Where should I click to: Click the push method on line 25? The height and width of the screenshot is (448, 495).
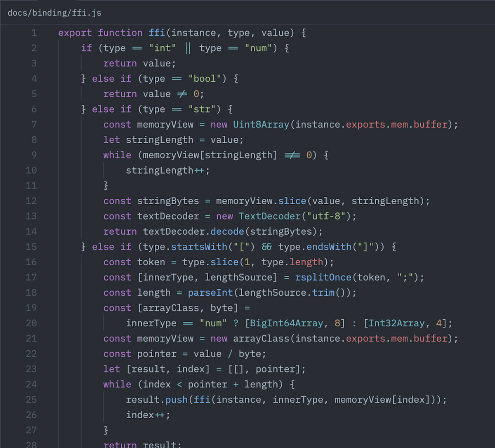pos(177,399)
